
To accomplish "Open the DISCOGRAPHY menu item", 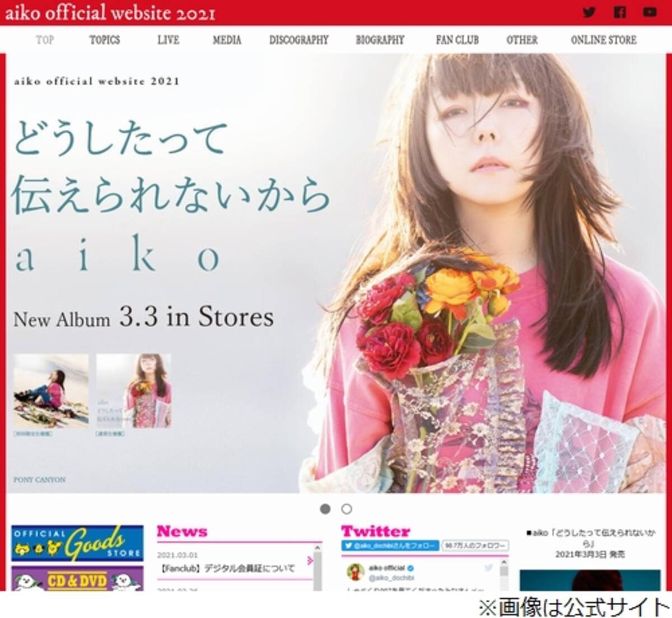I will (x=298, y=40).
